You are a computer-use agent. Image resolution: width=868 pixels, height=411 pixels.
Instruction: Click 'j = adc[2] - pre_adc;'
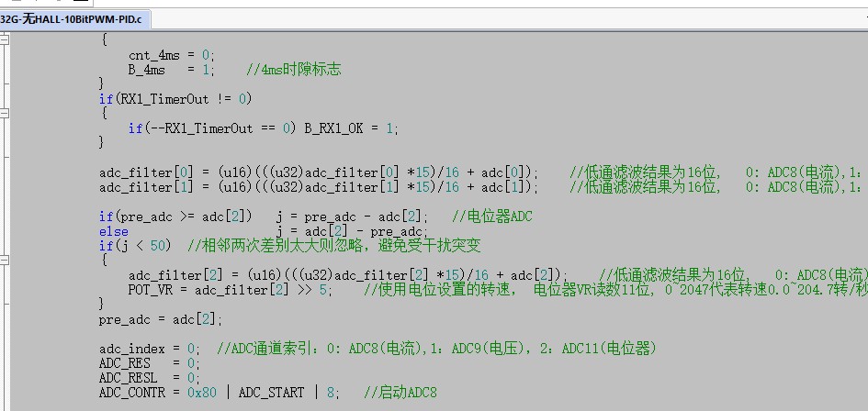(x=352, y=231)
